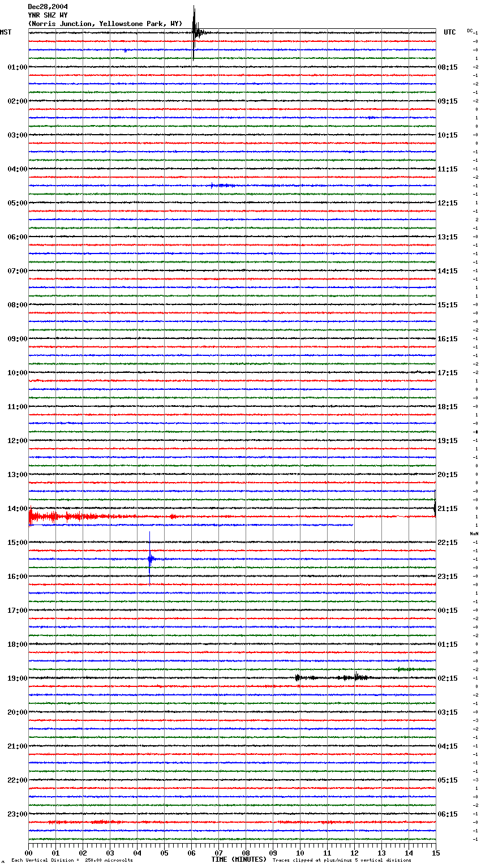Select the 12:00 MST row label
This screenshot has width=481, height=868.
coord(17,441)
